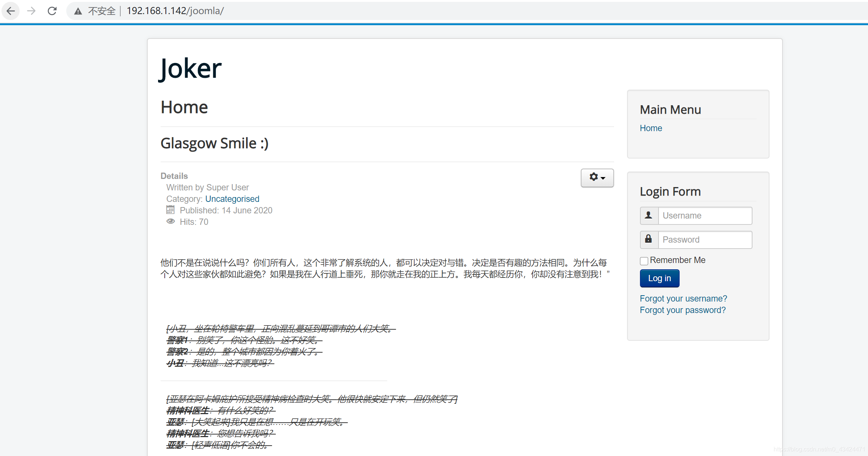
Task: Focus the Username input field
Action: pos(705,216)
